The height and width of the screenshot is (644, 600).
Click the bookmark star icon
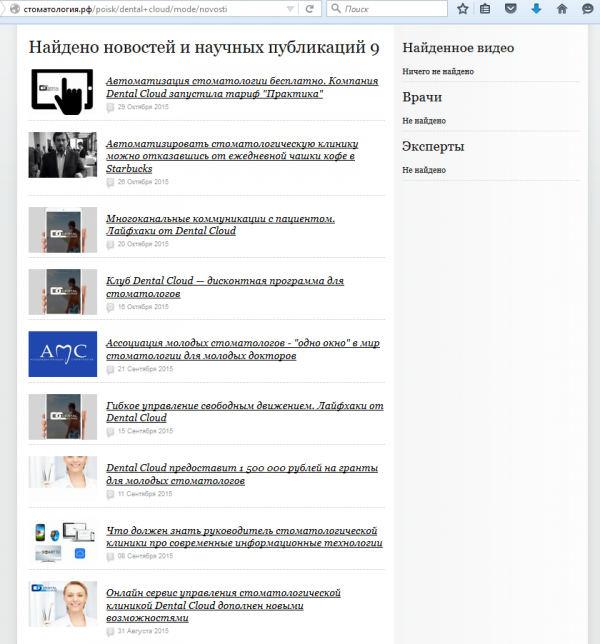[463, 9]
